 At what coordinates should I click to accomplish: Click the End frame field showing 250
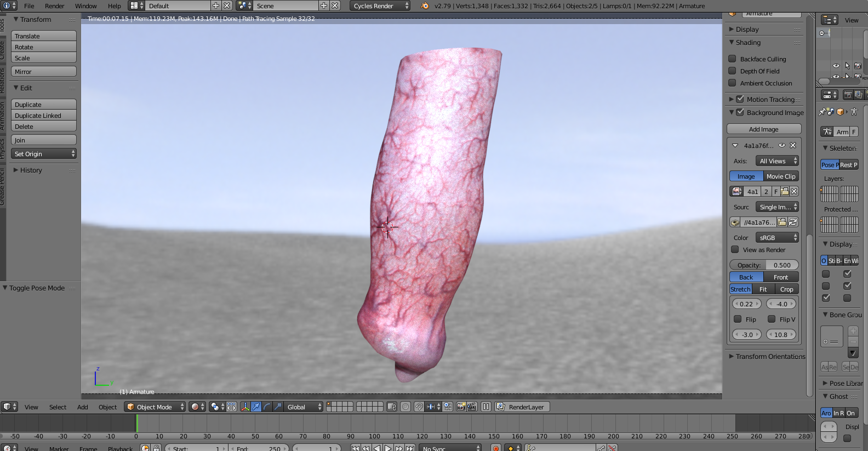point(259,448)
